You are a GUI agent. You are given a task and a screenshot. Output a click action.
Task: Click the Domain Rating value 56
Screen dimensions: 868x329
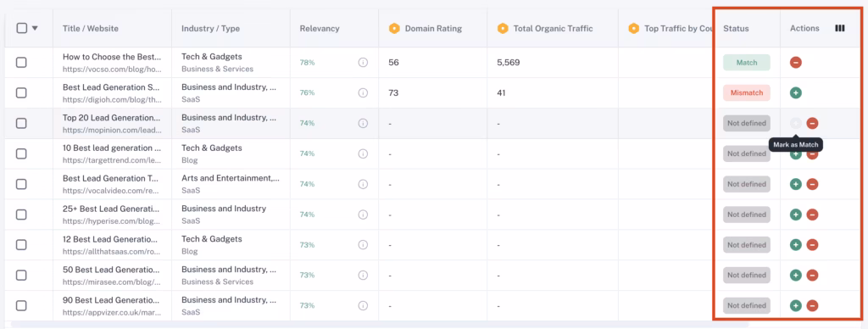(393, 63)
